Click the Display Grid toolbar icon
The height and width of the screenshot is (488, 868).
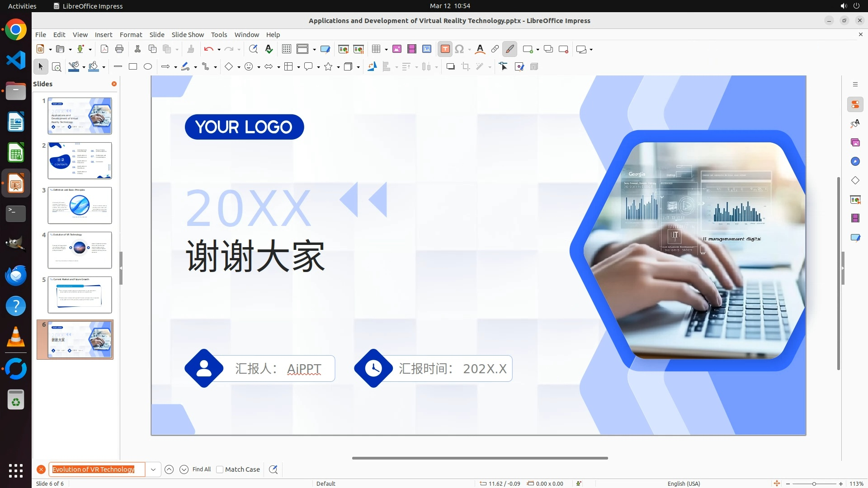pos(287,49)
